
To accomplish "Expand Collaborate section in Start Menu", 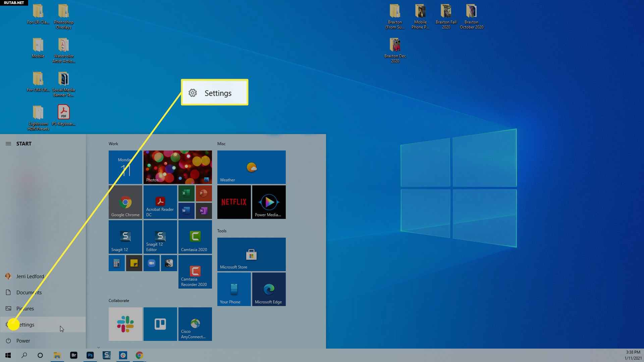I will [118, 301].
